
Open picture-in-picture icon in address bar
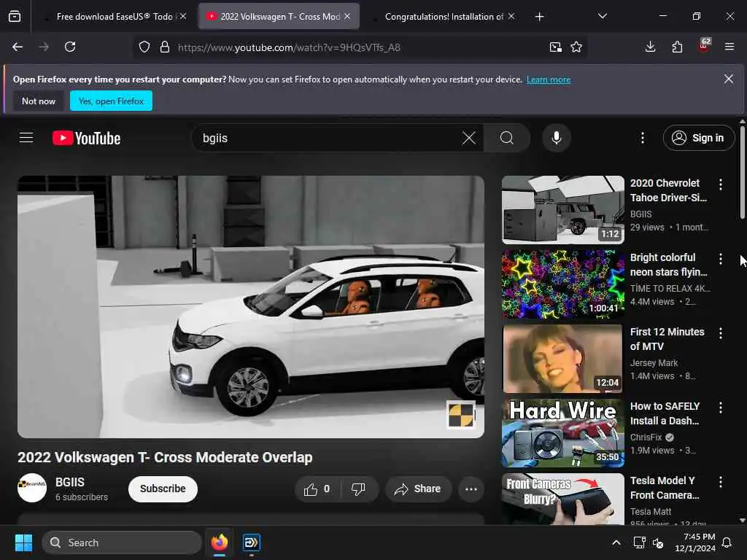[x=555, y=47]
